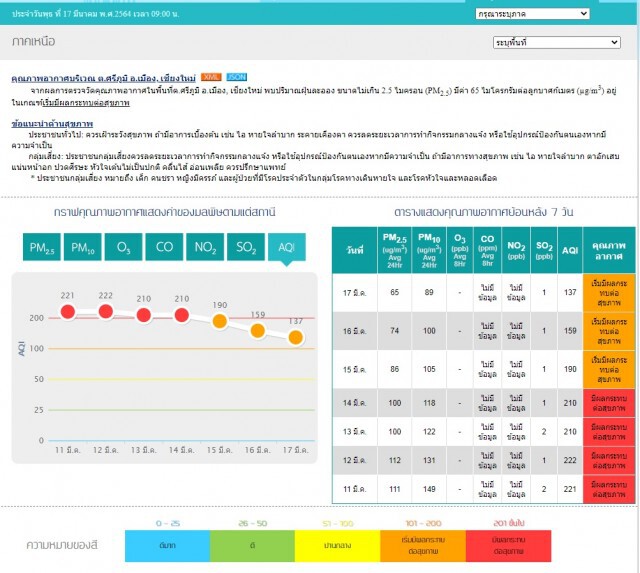The height and width of the screenshot is (573, 640).
Task: Click the health advice heading link
Action: [52, 123]
